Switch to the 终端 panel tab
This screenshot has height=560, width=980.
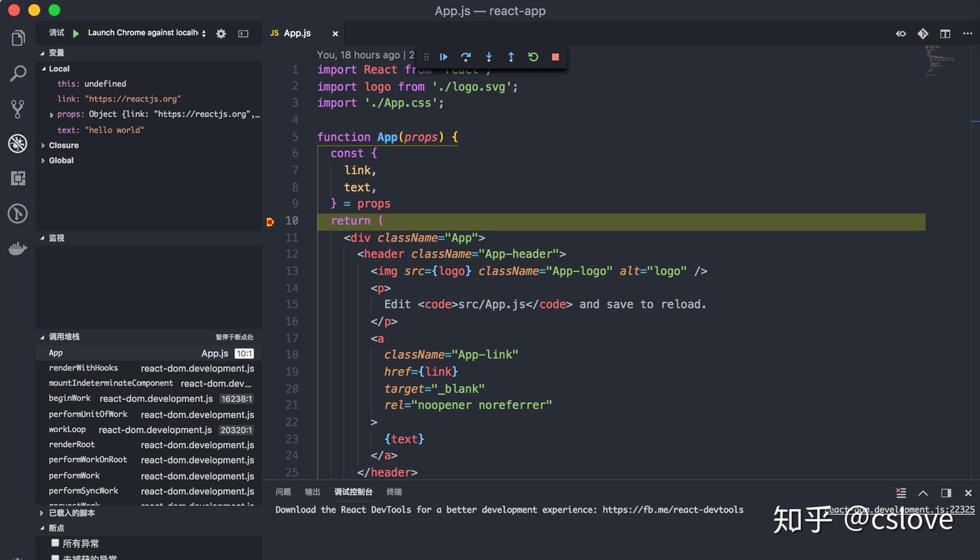click(x=394, y=492)
